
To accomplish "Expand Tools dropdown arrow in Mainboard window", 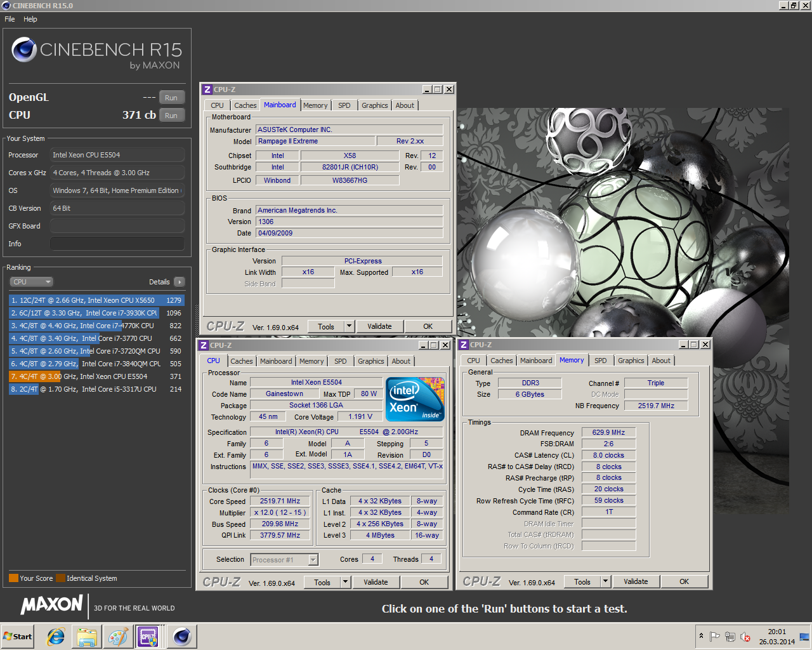I will pyautogui.click(x=348, y=326).
